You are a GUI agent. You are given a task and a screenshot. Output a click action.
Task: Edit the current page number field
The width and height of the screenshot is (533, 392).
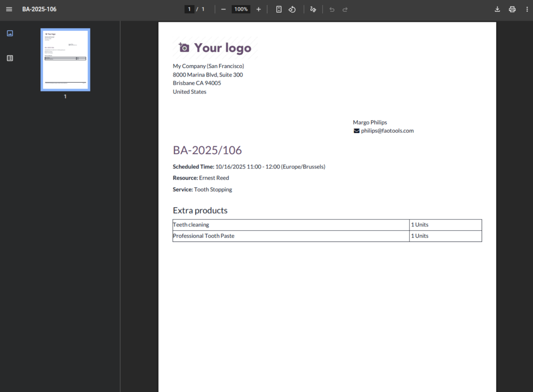(x=189, y=9)
